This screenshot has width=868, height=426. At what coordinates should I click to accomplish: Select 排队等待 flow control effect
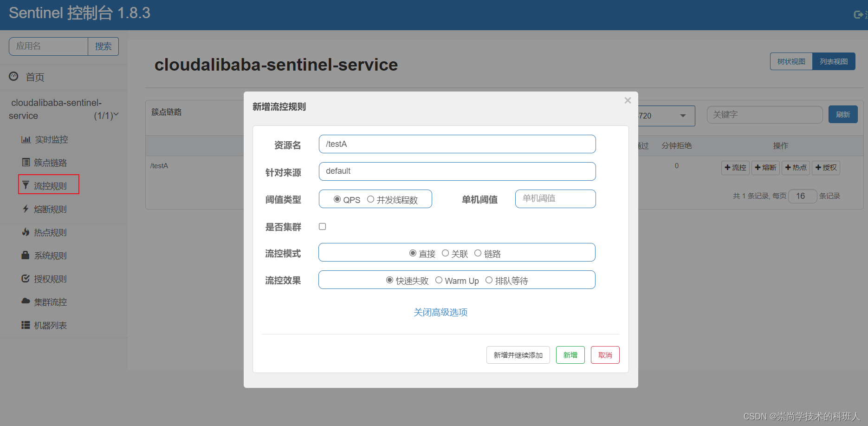[x=489, y=280]
